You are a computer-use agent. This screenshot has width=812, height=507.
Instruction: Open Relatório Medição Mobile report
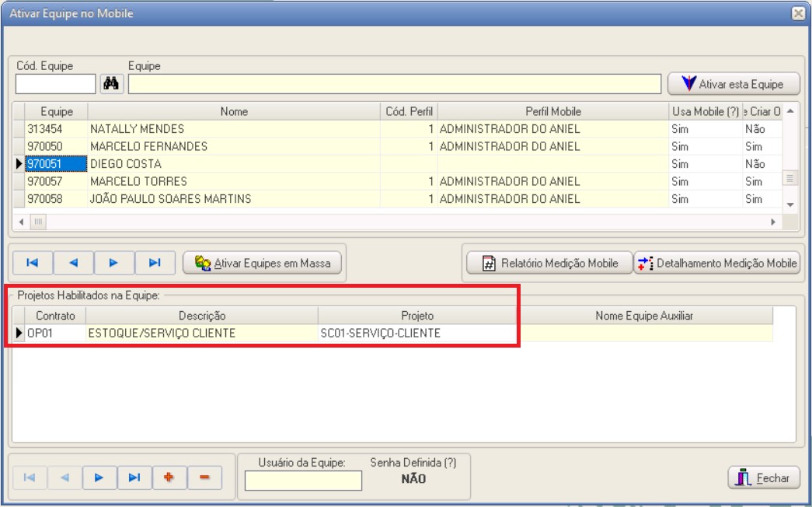pos(549,263)
